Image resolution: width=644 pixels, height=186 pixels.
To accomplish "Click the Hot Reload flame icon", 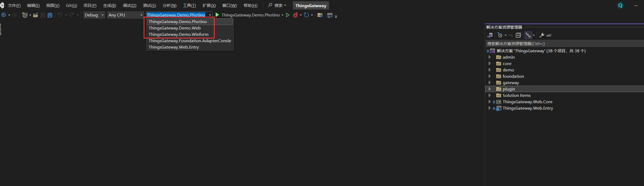I will click(295, 15).
